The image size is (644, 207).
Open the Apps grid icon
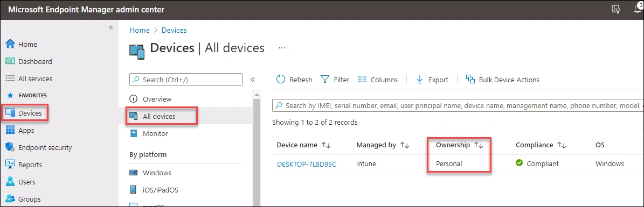(x=10, y=130)
